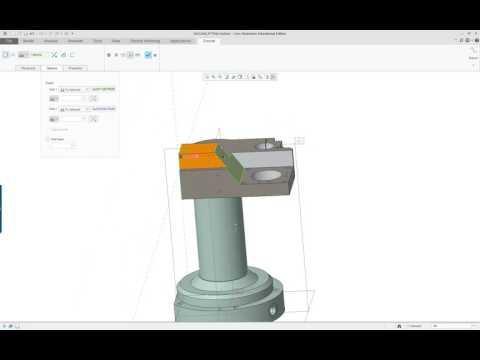Open the Side 2 depth option dropdown
This screenshot has height=360, width=480.
click(x=75, y=109)
